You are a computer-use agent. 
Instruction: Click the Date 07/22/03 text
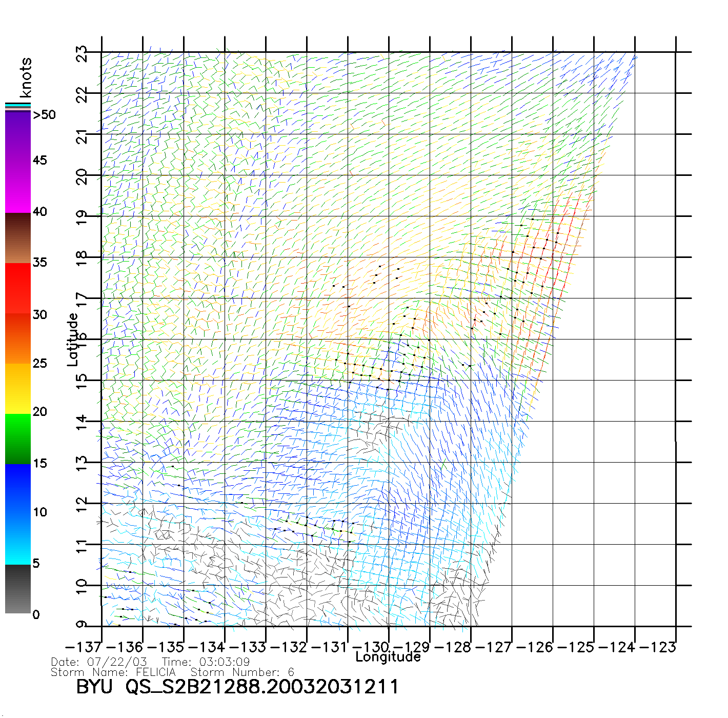tap(99, 662)
